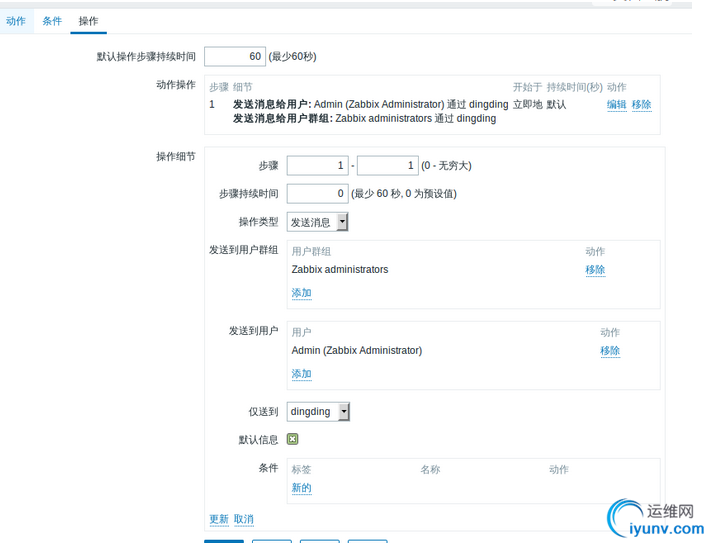Click the 步骤 end input field
Screen dimensions: 710x545
[388, 166]
